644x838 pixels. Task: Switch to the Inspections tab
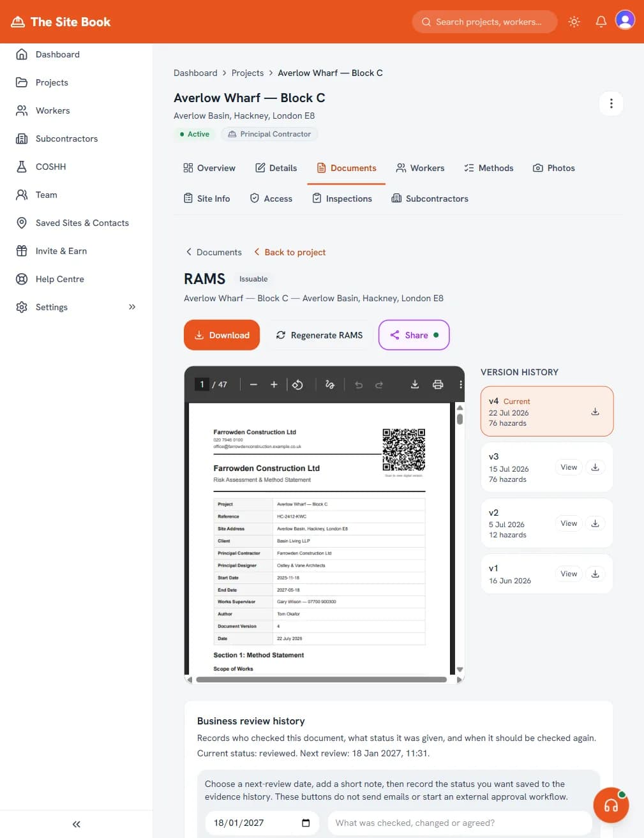click(341, 198)
